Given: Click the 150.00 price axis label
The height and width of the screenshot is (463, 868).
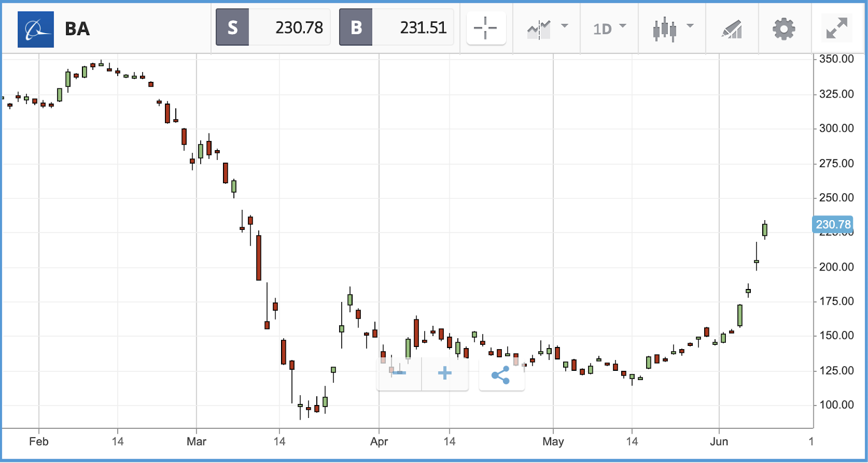Looking at the screenshot, I should click(x=836, y=336).
